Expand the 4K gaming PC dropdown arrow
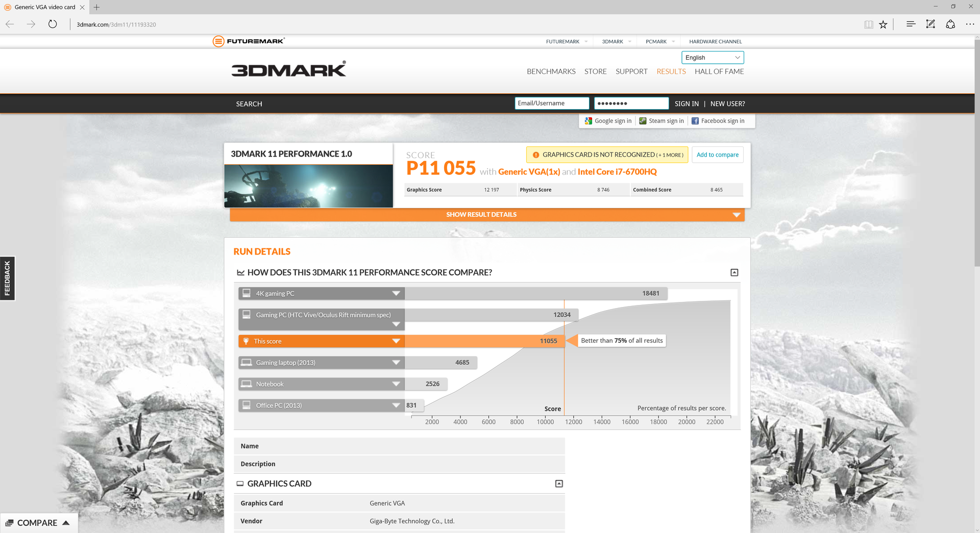The image size is (980, 533). coord(396,293)
